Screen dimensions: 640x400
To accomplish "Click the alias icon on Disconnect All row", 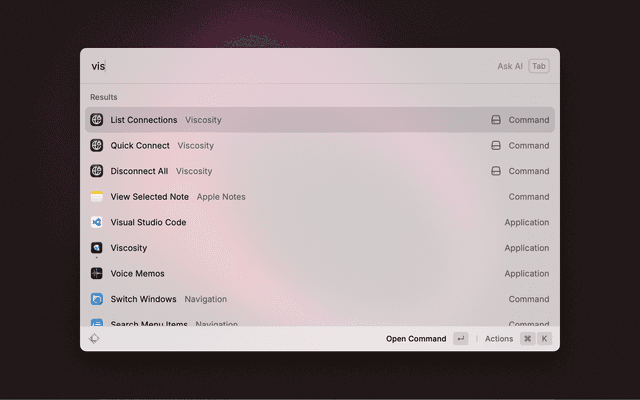I will pos(495,171).
